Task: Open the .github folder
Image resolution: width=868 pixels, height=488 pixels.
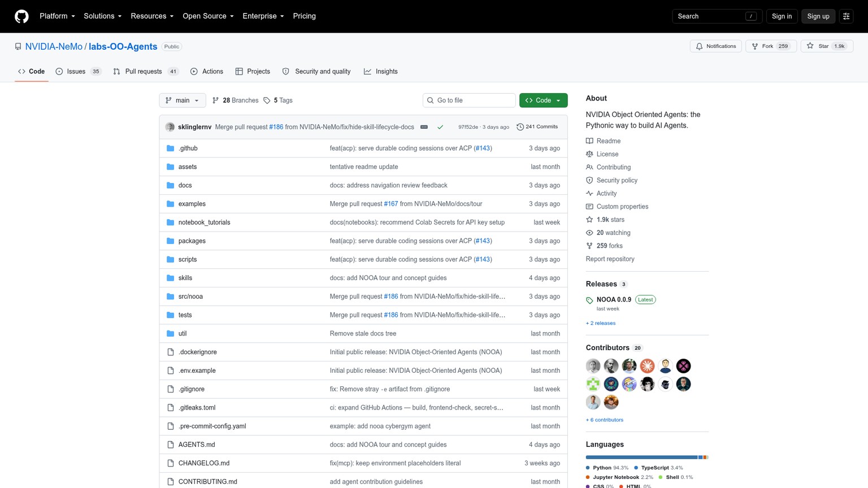Action: pyautogui.click(x=188, y=149)
